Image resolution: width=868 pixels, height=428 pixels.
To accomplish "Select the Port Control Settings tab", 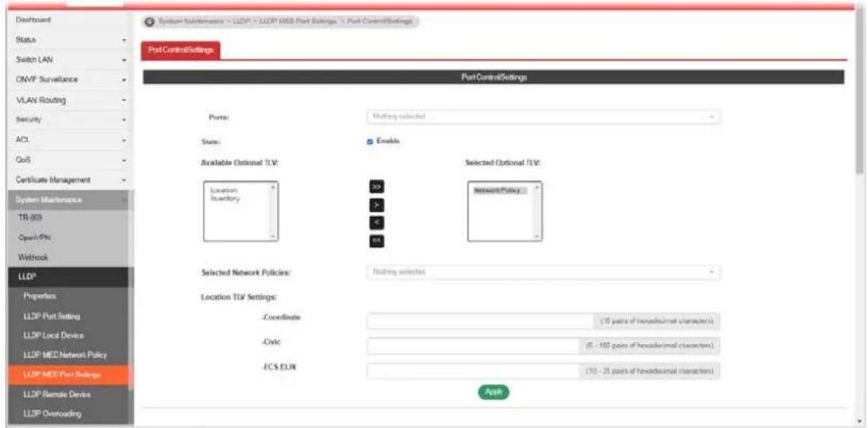I will click(181, 50).
